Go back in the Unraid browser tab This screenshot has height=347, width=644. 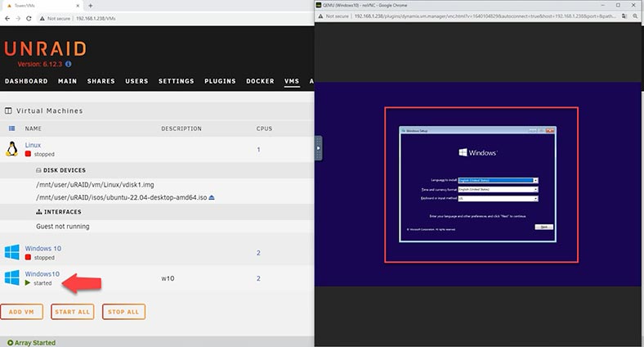click(7, 18)
